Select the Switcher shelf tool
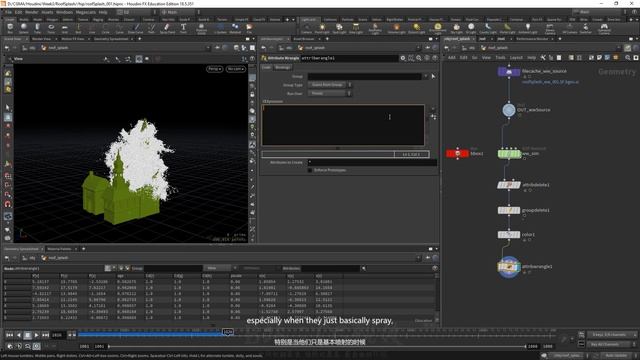Screen dimensions: 640x360 (x=585, y=28)
